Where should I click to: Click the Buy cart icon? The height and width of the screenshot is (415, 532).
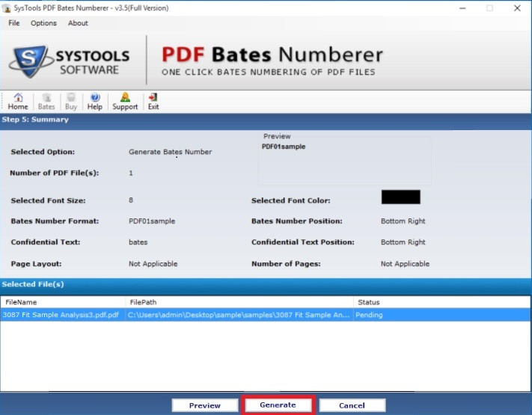pos(71,102)
